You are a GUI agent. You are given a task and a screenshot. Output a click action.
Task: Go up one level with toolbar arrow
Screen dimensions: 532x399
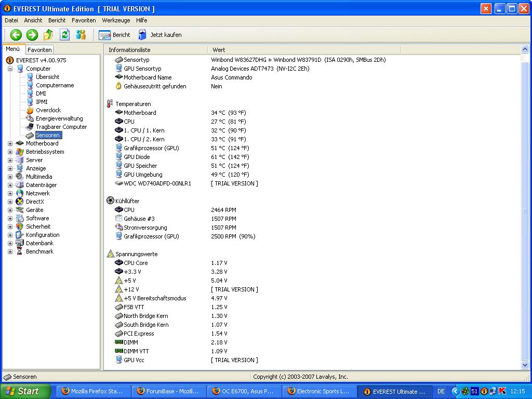click(48, 35)
